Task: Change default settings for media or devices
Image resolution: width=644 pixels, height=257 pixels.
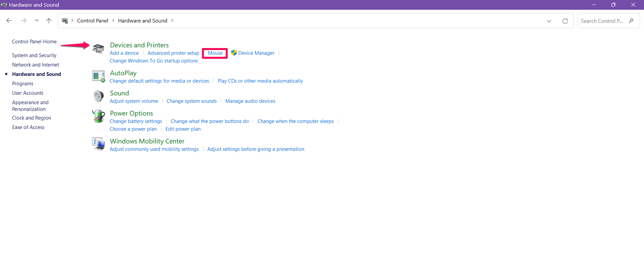Action: pyautogui.click(x=159, y=81)
